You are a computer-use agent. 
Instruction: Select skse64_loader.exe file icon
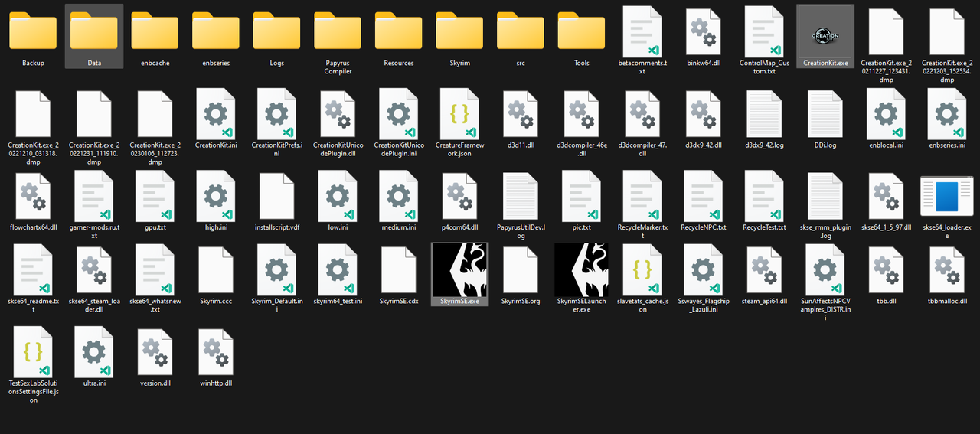tap(947, 196)
